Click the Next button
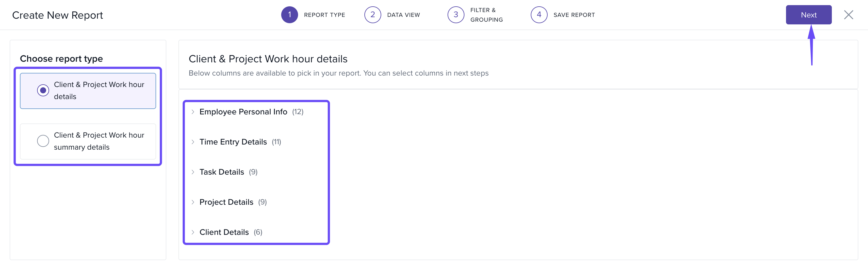The height and width of the screenshot is (277, 868). coord(808,15)
